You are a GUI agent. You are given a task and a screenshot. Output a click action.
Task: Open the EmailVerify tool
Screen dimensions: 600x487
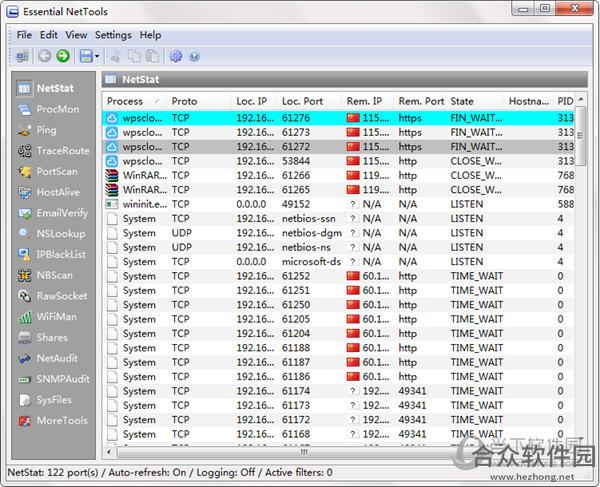[53, 213]
